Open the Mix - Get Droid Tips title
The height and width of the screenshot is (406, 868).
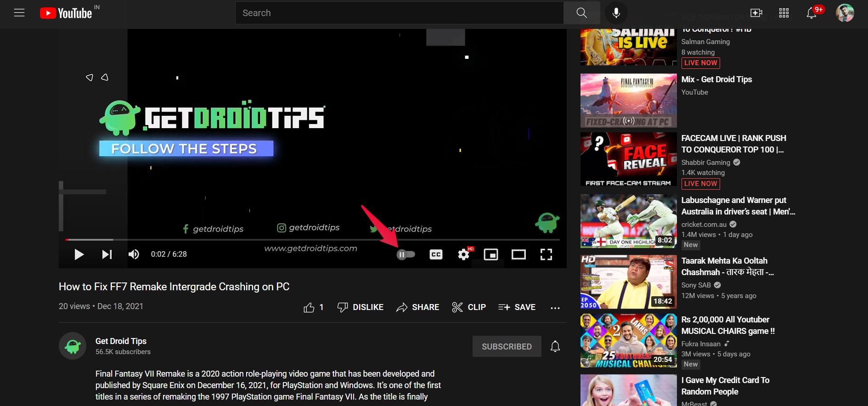(x=716, y=79)
